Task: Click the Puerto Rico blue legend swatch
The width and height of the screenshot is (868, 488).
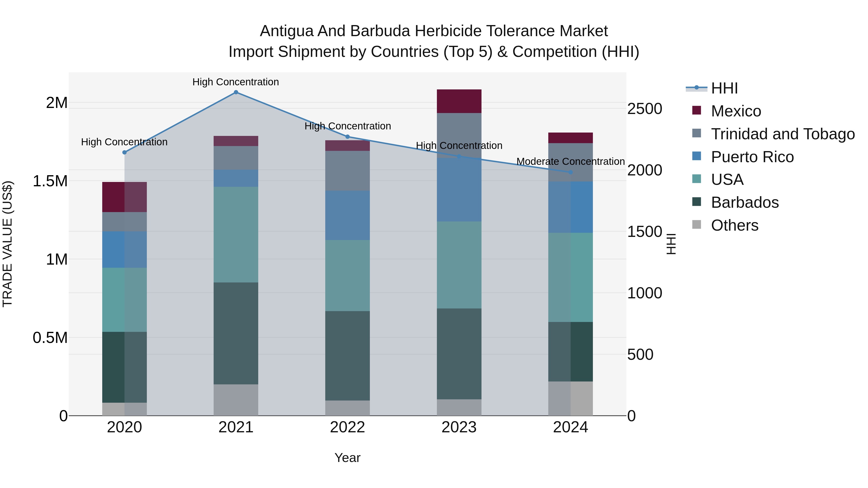Action: tap(697, 156)
